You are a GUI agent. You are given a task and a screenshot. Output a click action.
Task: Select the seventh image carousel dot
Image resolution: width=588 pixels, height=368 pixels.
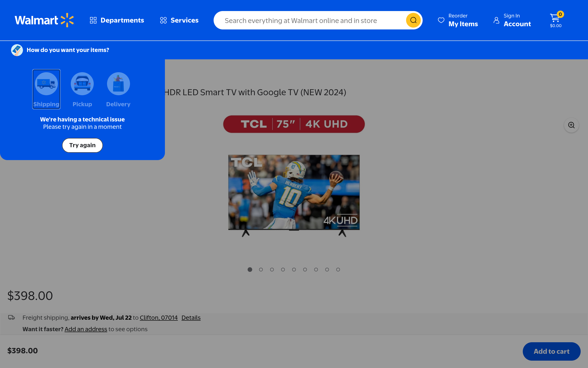[x=316, y=269]
